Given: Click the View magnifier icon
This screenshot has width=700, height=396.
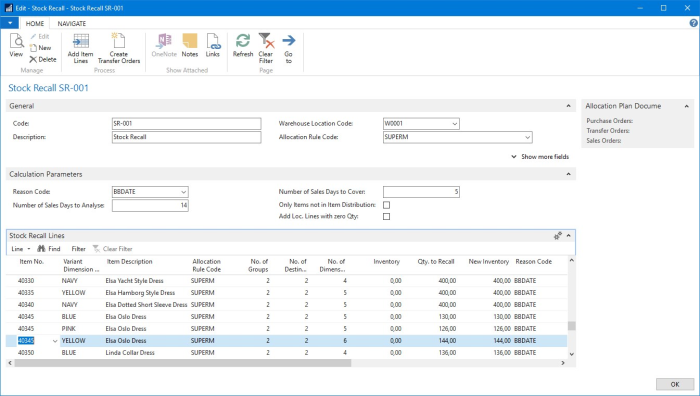Looking at the screenshot, I should [x=17, y=41].
